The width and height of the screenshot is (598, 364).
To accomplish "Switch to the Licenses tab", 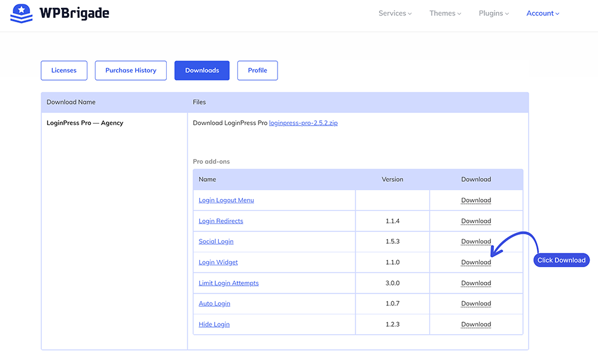I will pos(64,71).
